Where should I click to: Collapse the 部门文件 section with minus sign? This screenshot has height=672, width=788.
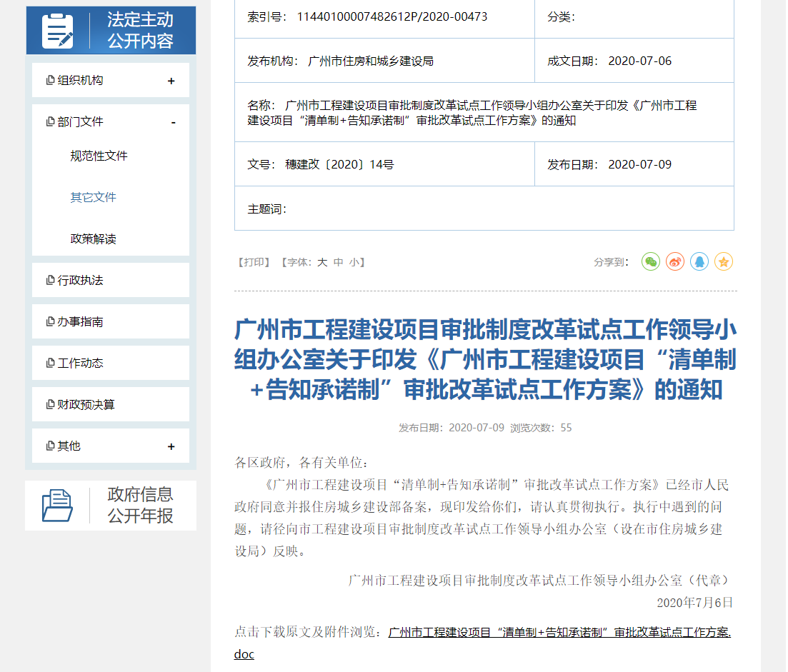tap(173, 122)
